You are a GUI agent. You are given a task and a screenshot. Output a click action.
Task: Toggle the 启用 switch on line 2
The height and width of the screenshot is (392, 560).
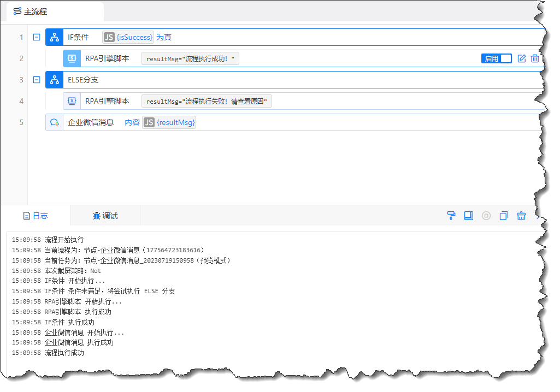click(497, 58)
